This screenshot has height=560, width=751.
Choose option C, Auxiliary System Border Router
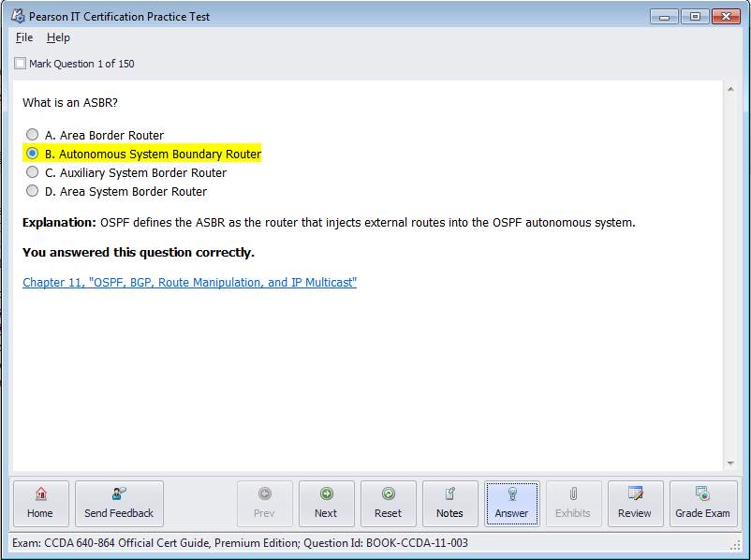[x=32, y=172]
